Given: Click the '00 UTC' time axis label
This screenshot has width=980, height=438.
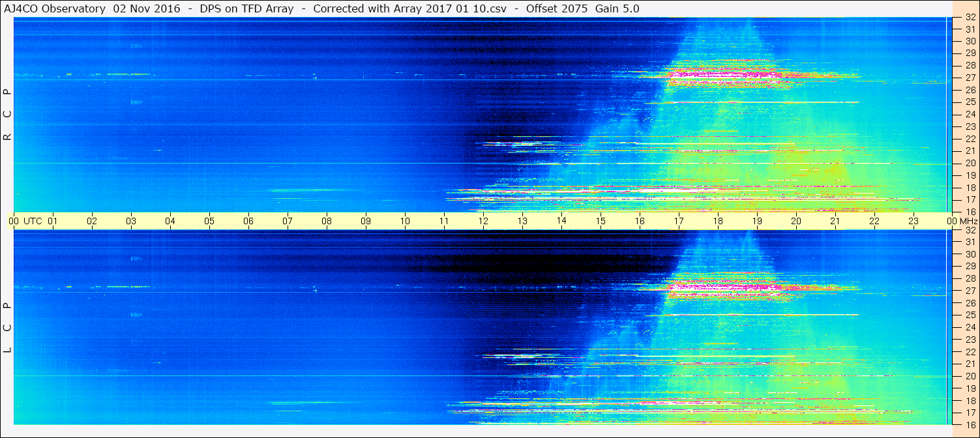Looking at the screenshot, I should (25, 222).
